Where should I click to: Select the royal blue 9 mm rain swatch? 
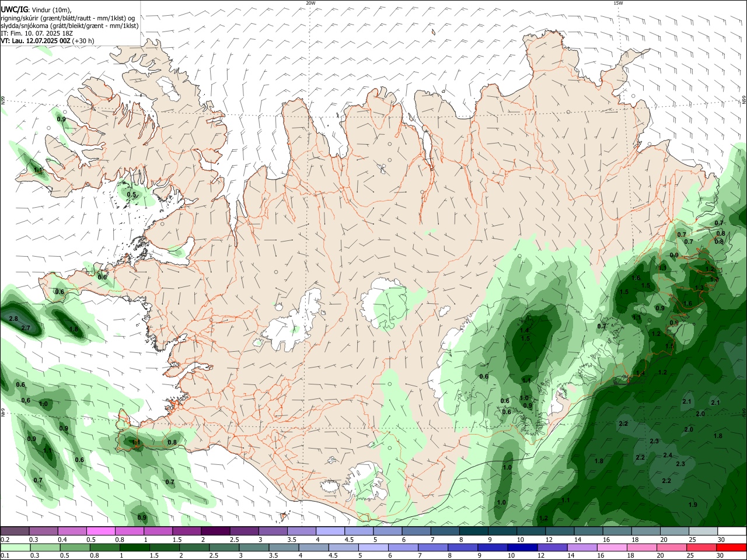492,548
